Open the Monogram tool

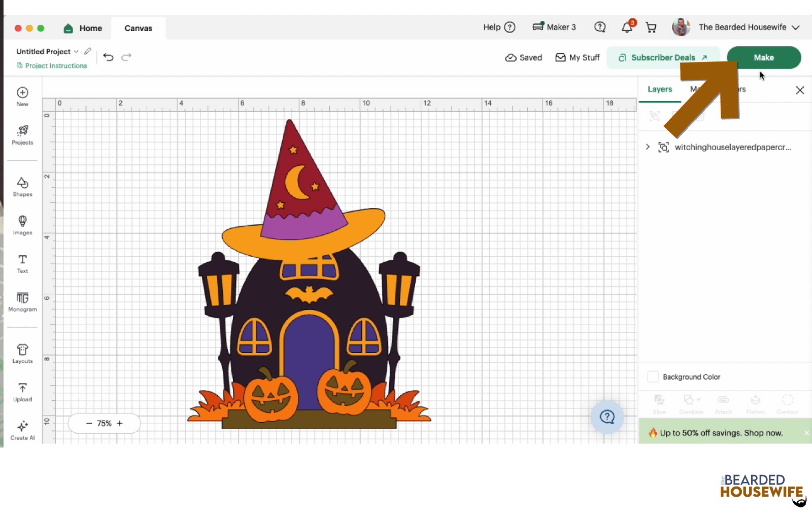22,302
